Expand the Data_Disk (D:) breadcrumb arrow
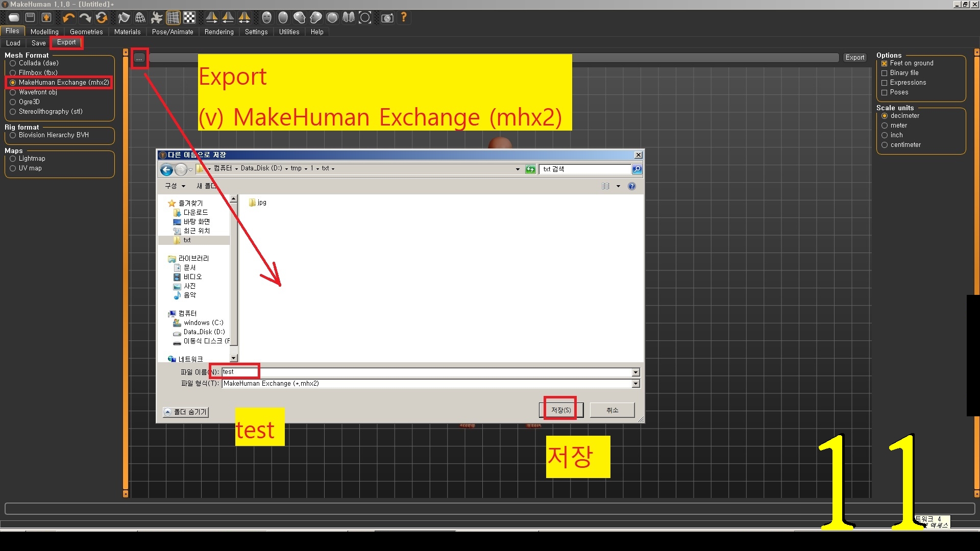 tap(286, 169)
